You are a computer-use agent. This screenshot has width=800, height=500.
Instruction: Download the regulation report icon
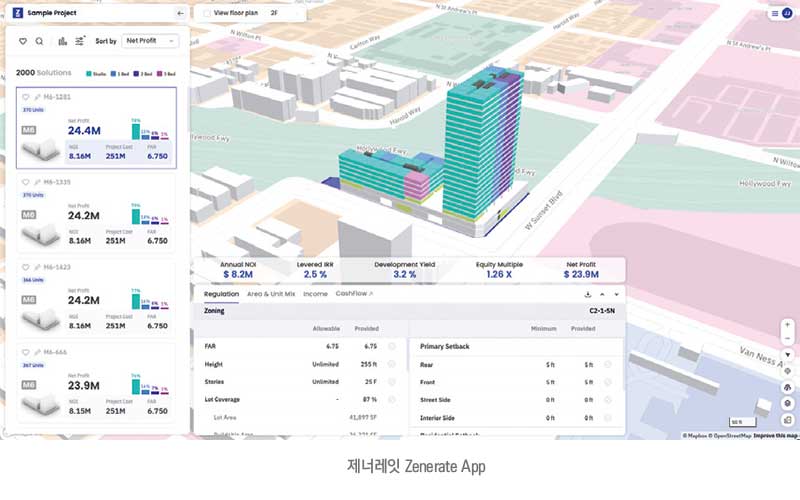point(587,294)
